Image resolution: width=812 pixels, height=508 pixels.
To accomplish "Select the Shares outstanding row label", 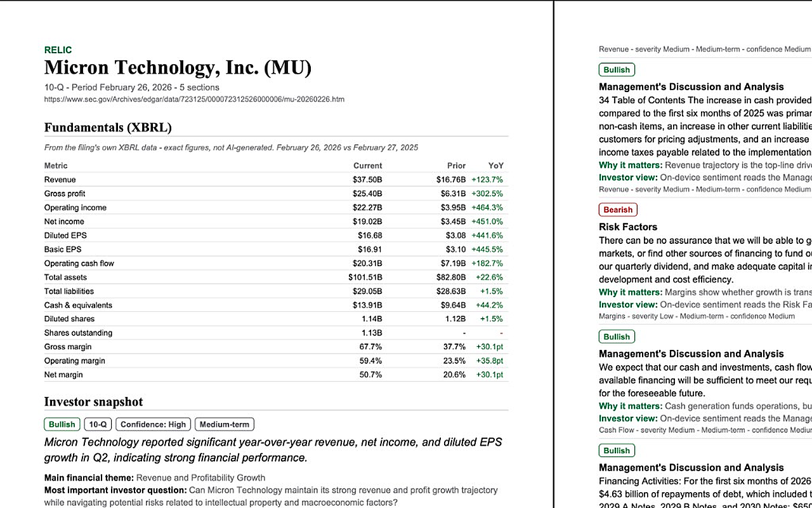I will [78, 333].
